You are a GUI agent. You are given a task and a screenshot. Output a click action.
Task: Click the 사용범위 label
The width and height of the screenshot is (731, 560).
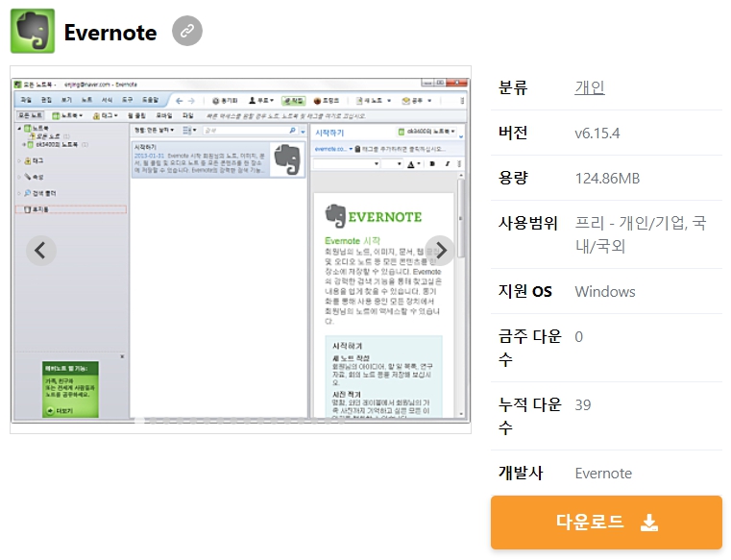pos(527,223)
